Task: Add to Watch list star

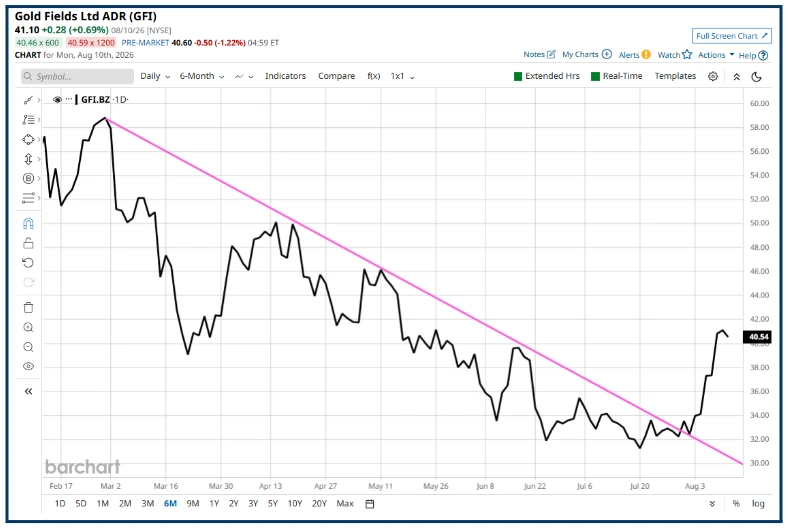Action: (674, 54)
